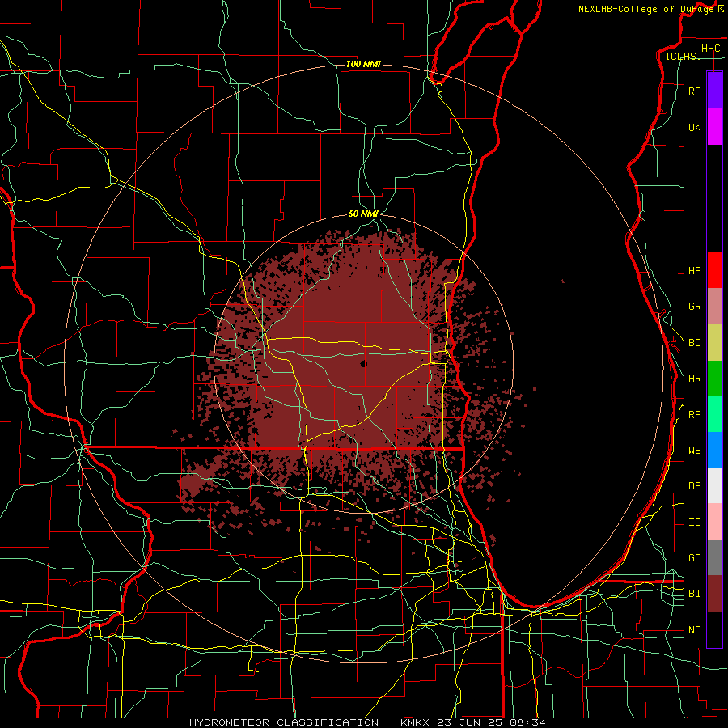728x728 pixels.
Task: Click the white DS legend color swatch
Action: tap(714, 485)
